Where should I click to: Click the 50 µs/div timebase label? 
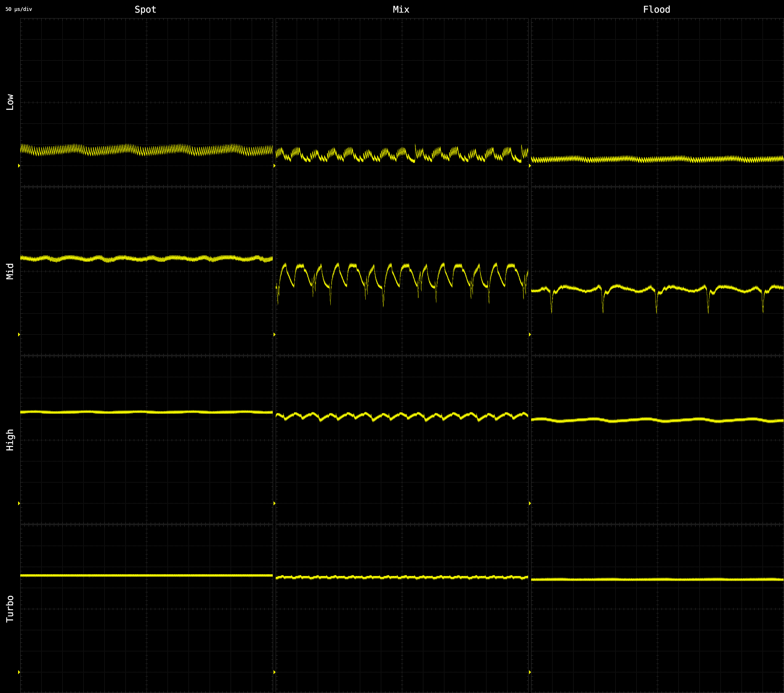19,9
